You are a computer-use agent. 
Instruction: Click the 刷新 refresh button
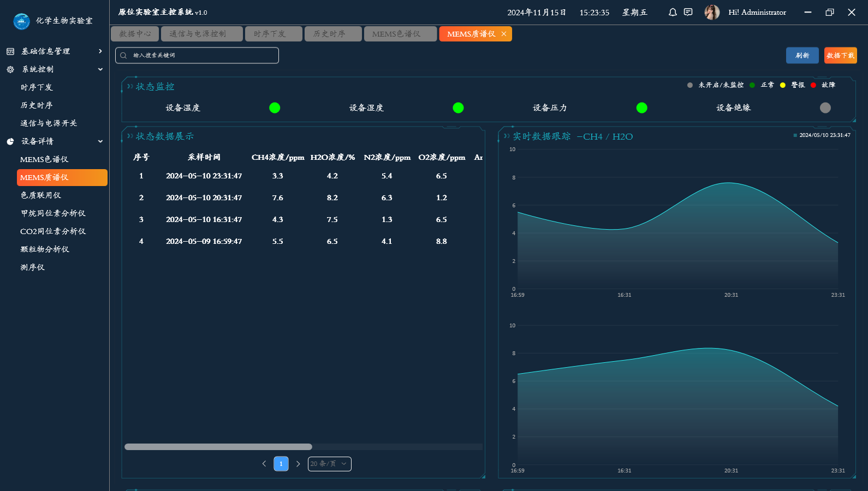pyautogui.click(x=802, y=55)
